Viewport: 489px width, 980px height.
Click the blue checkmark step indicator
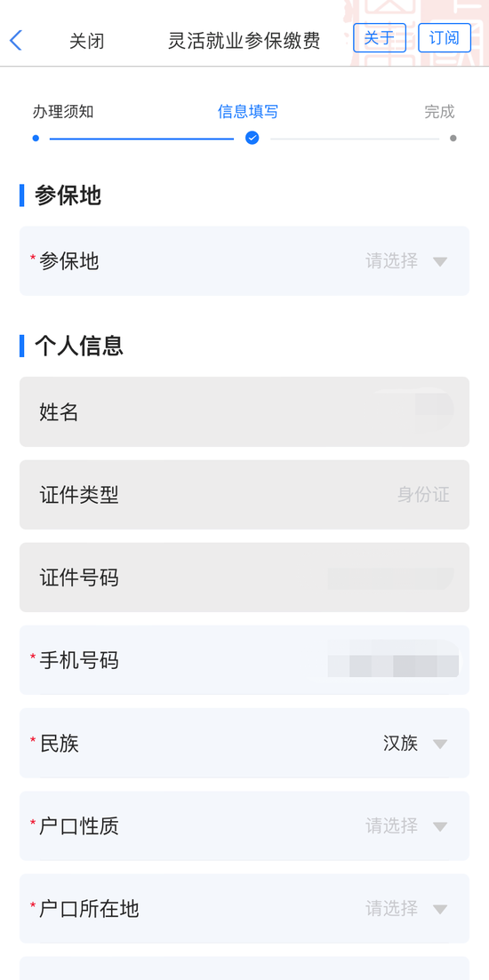coord(252,138)
